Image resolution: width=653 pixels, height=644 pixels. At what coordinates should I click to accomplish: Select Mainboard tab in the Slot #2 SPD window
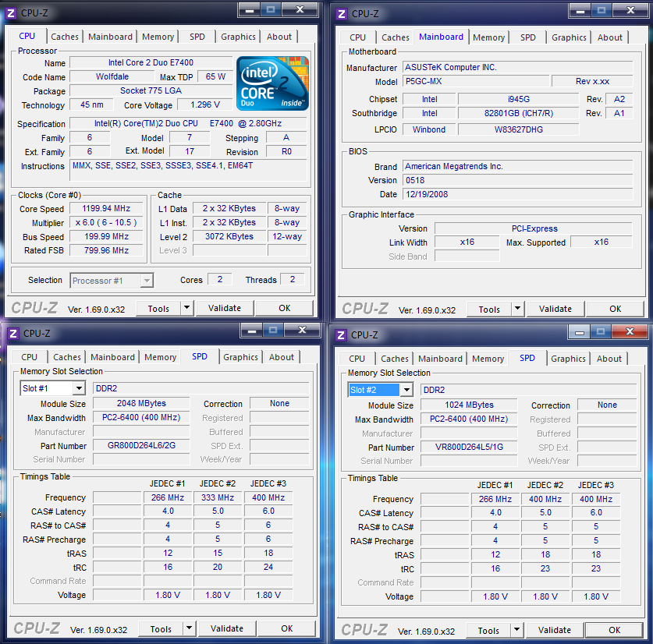(440, 359)
